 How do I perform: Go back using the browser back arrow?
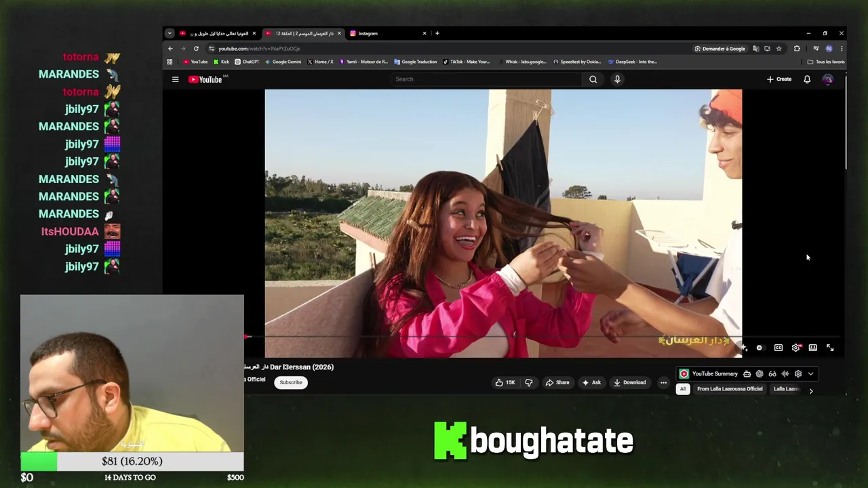170,49
